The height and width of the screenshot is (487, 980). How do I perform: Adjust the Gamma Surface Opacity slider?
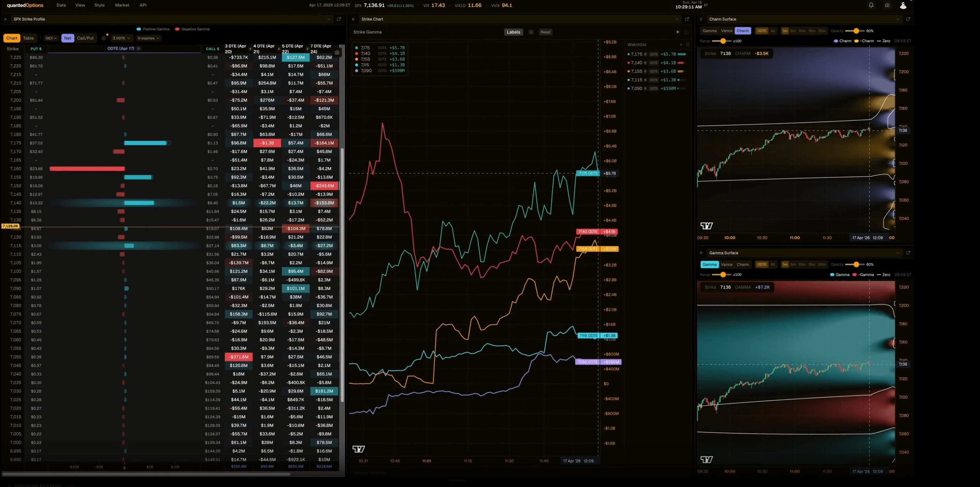(855, 265)
